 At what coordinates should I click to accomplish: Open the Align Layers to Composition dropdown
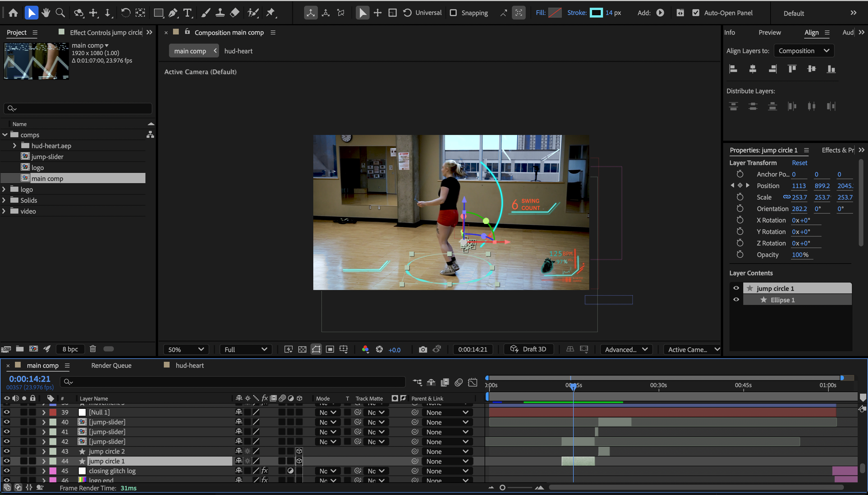(804, 51)
